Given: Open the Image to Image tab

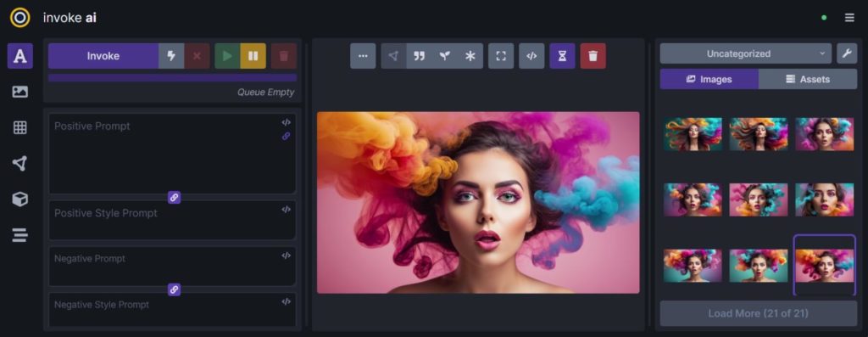Looking at the screenshot, I should [x=20, y=92].
